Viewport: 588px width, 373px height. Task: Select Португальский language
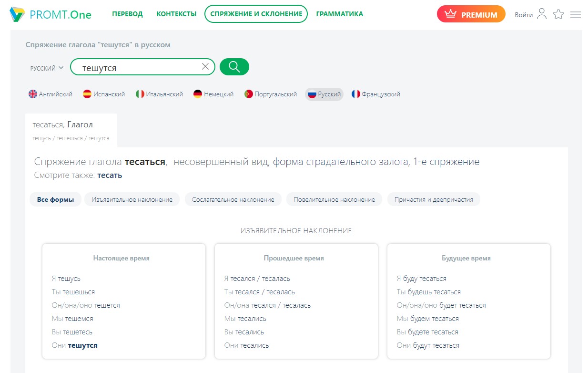tap(270, 94)
